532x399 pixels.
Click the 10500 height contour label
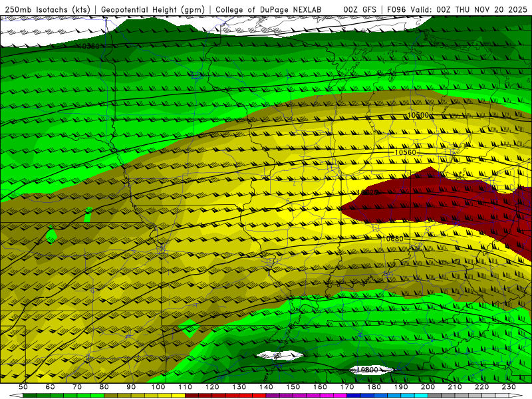[x=418, y=115]
